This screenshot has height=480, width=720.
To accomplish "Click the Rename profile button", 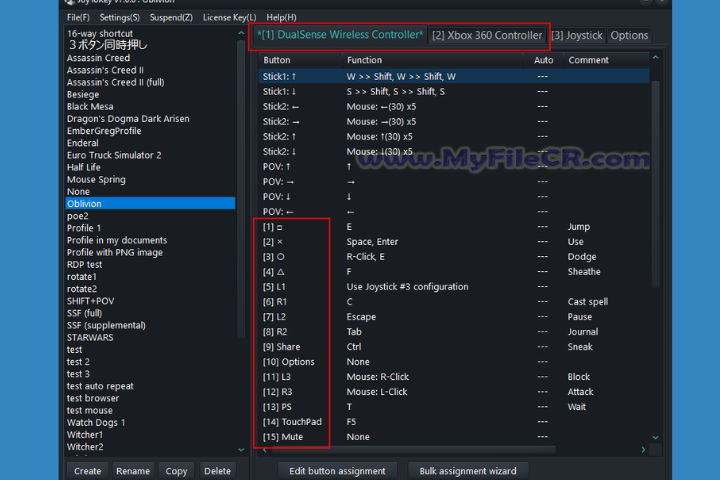I will (x=133, y=471).
